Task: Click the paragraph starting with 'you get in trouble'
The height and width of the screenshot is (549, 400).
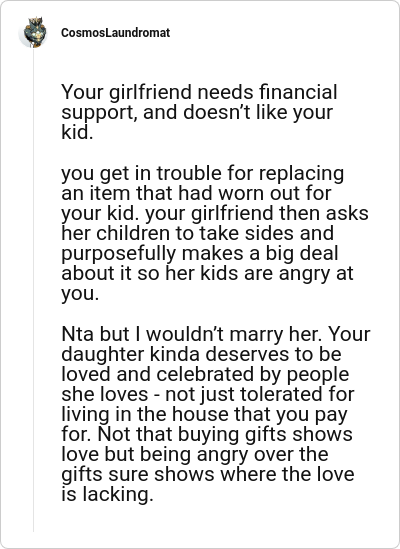Action: click(x=215, y=233)
